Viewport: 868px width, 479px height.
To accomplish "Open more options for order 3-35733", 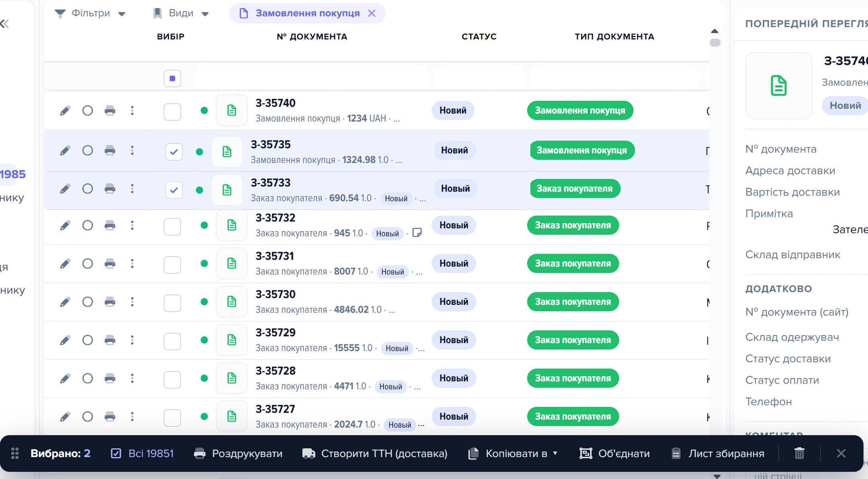I will point(132,188).
